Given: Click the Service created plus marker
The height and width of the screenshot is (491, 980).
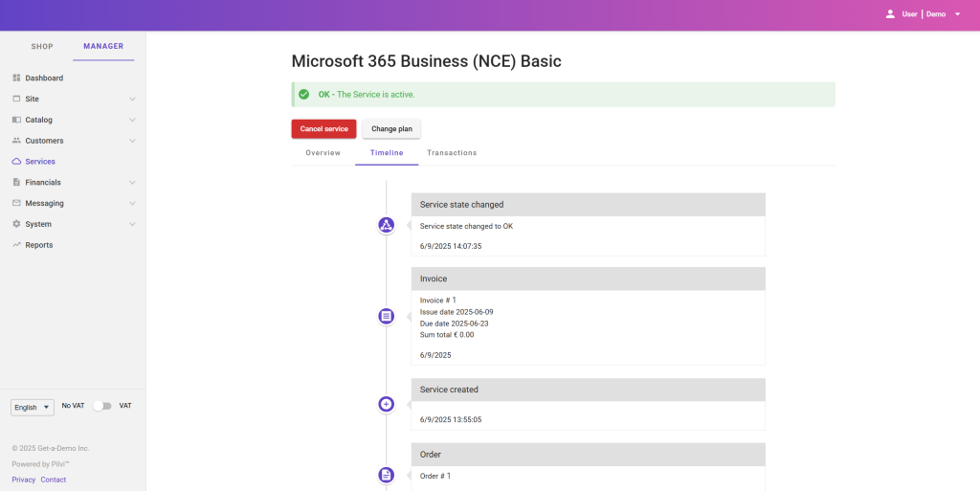Looking at the screenshot, I should pos(386,404).
